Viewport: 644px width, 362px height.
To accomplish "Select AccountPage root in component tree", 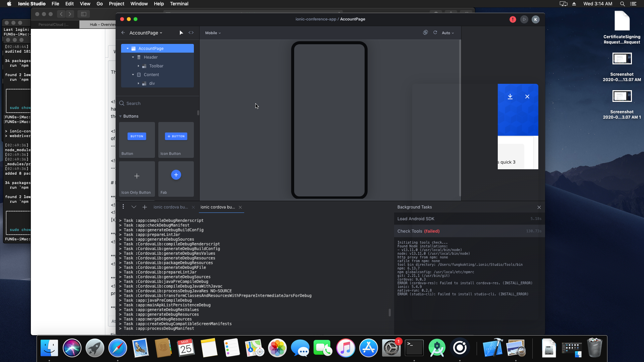I will pyautogui.click(x=157, y=49).
